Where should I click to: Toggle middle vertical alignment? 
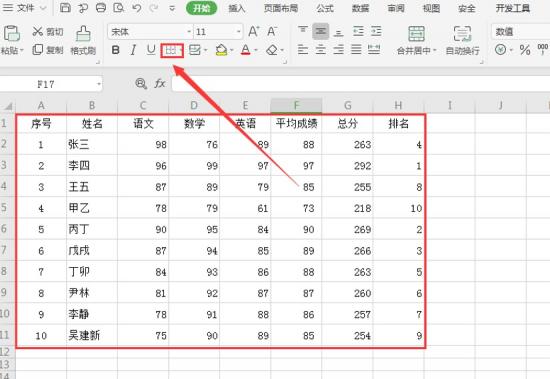pos(321,31)
